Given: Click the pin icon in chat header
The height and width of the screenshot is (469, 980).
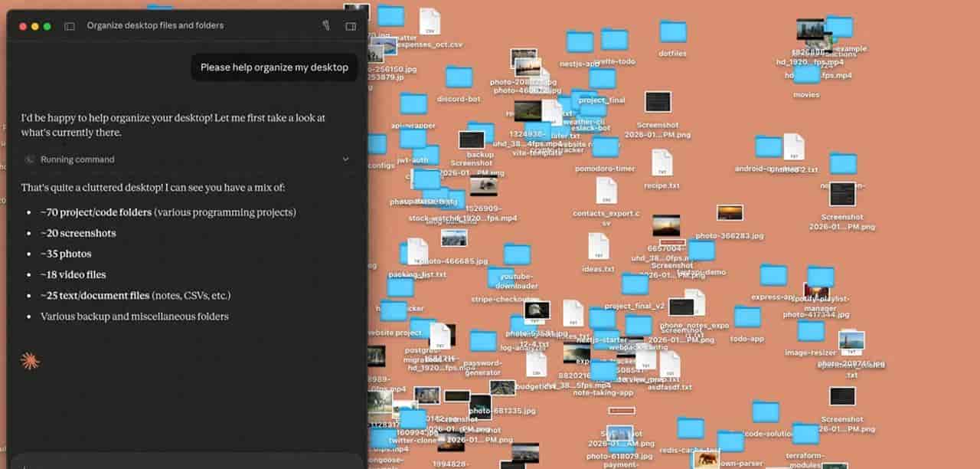Looking at the screenshot, I should click(x=326, y=25).
